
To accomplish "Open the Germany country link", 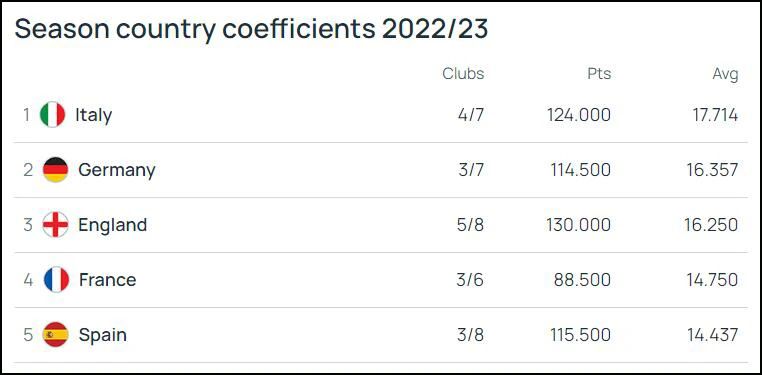I will [117, 170].
